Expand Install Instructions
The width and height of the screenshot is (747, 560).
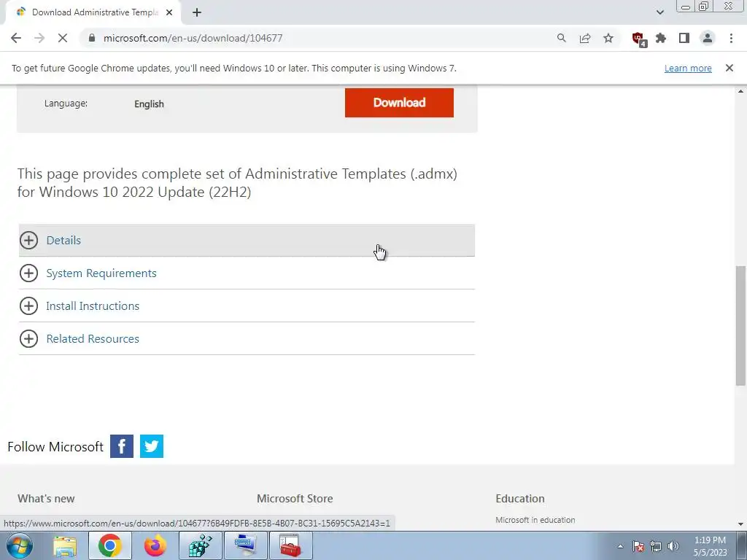point(247,306)
